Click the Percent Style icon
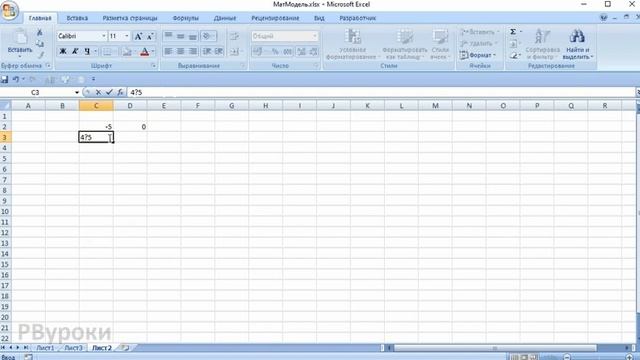 pos(275,51)
